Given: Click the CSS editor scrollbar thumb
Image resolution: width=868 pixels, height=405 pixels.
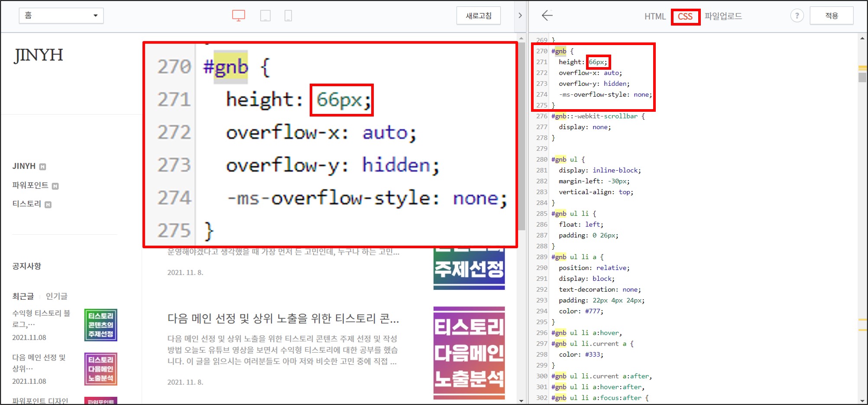Looking at the screenshot, I should click(862, 78).
